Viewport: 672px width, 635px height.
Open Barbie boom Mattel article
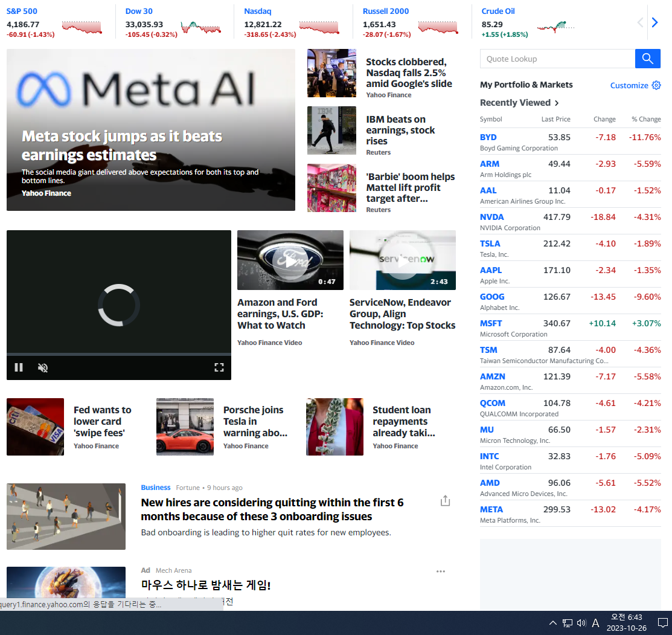coord(410,187)
